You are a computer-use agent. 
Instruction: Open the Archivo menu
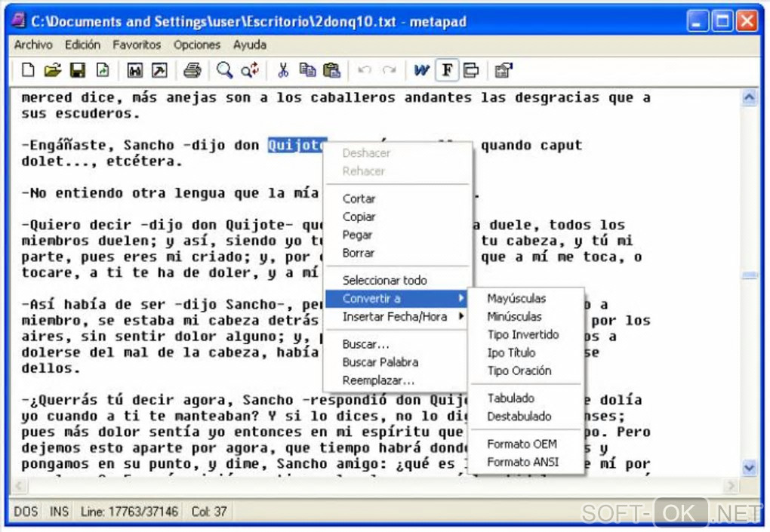[x=33, y=45]
